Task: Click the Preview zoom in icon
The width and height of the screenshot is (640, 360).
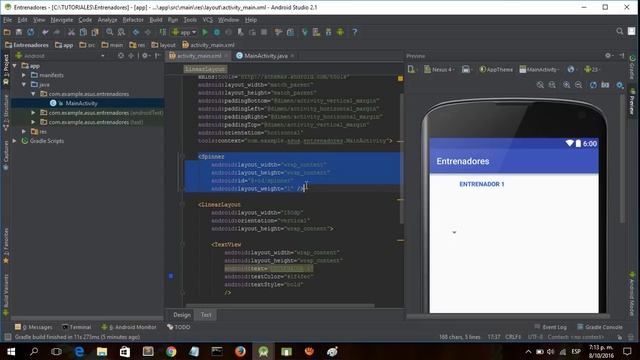Action: [x=567, y=85]
